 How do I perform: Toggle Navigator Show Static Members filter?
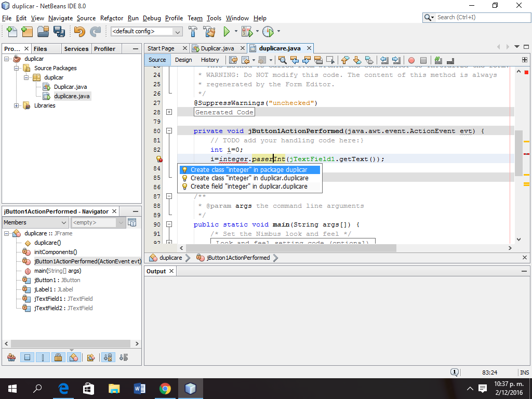pos(43,357)
